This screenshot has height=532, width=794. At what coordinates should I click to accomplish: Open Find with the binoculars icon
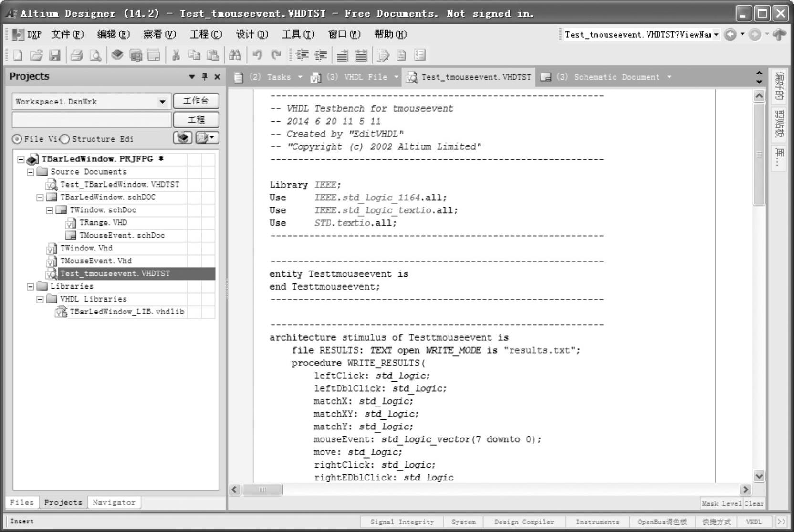click(235, 55)
